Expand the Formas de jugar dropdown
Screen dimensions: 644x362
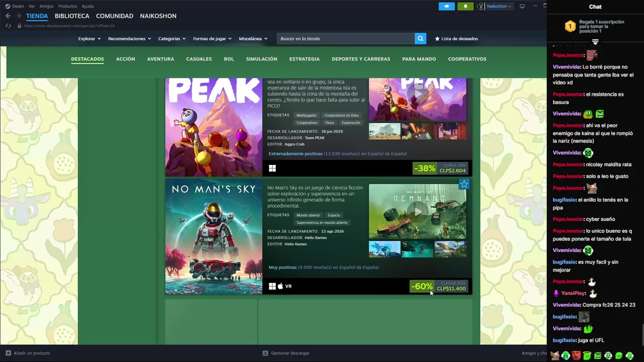(x=212, y=39)
